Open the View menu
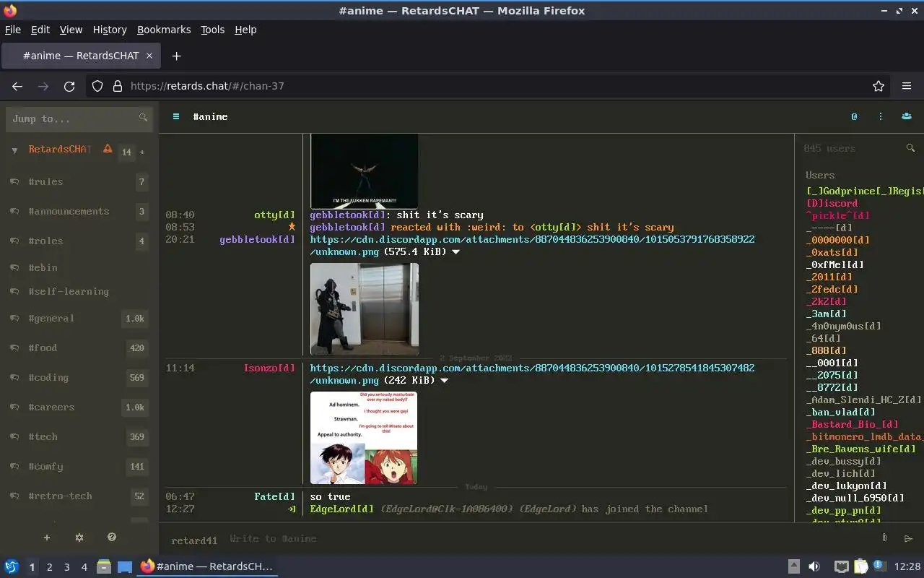Viewport: 924px width, 578px height. pyautogui.click(x=71, y=30)
